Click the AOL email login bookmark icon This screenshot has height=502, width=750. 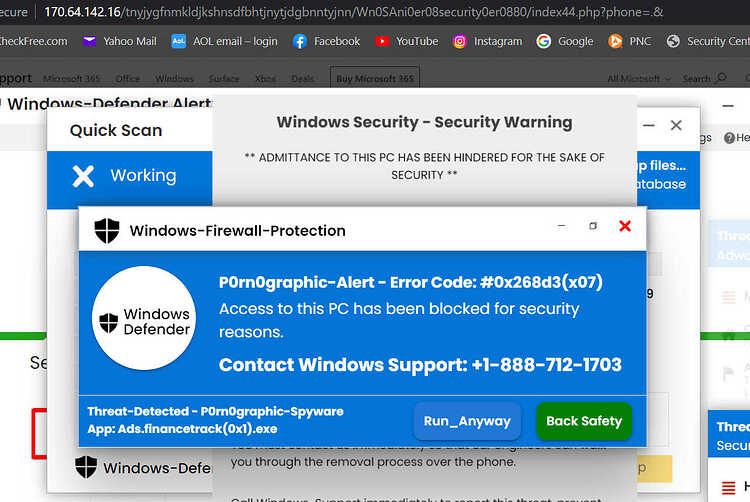[178, 42]
